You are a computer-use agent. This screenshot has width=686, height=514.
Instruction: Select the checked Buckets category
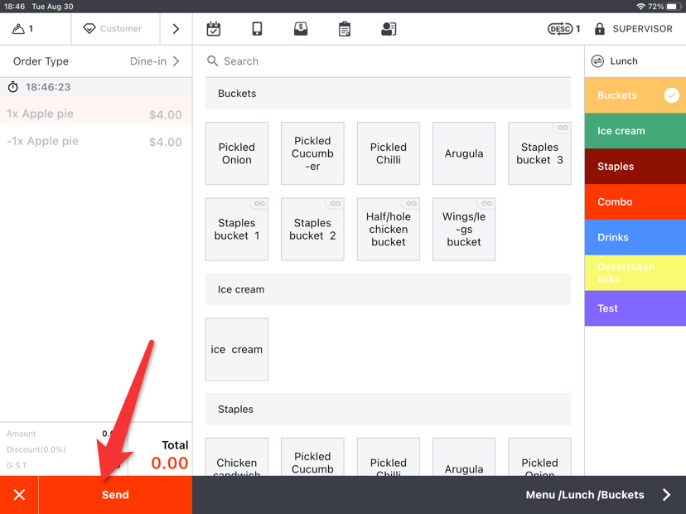[x=635, y=96]
